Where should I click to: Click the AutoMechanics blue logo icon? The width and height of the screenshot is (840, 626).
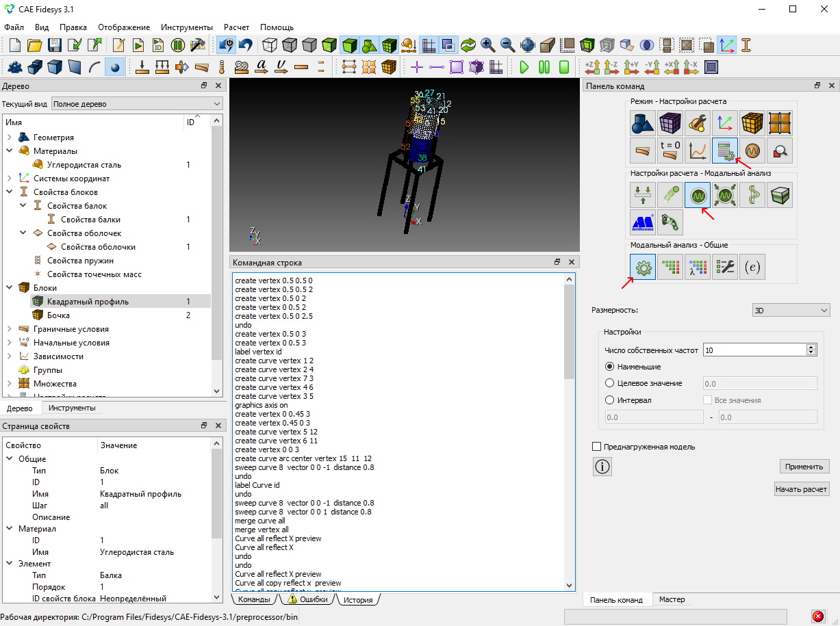[643, 222]
